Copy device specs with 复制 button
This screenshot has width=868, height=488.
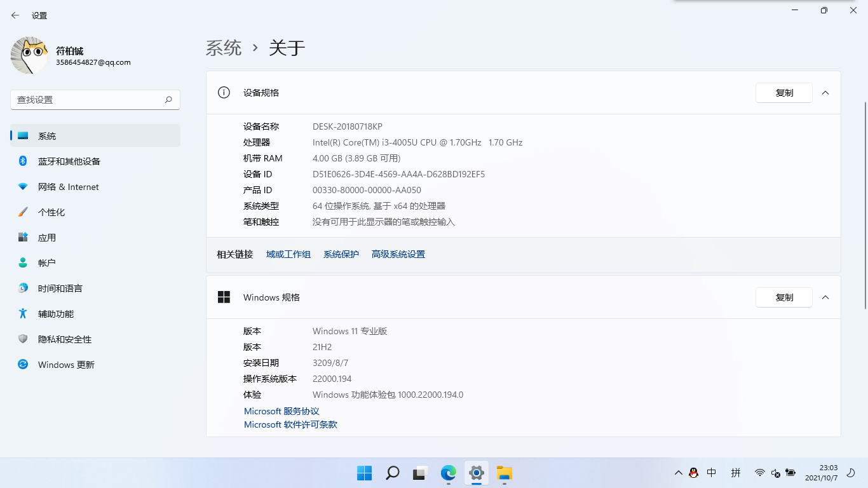point(783,93)
